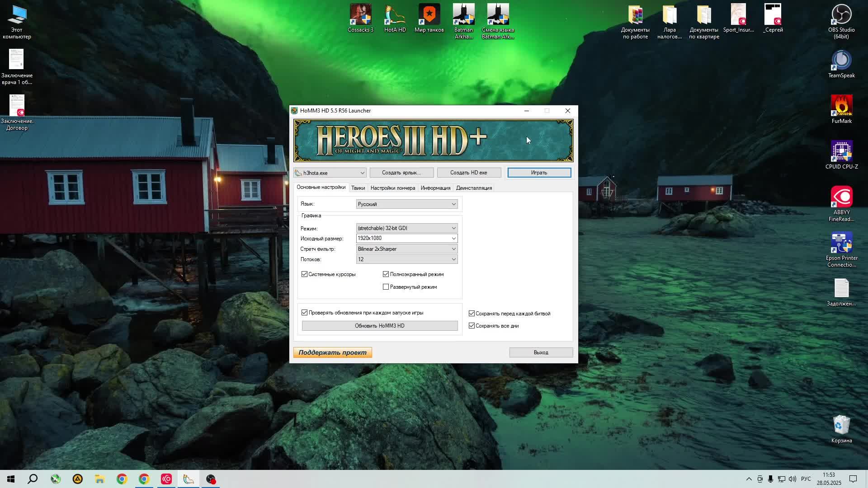Expand Исходный размер dropdown 1920x1080
This screenshot has width=868, height=488.
click(x=407, y=239)
